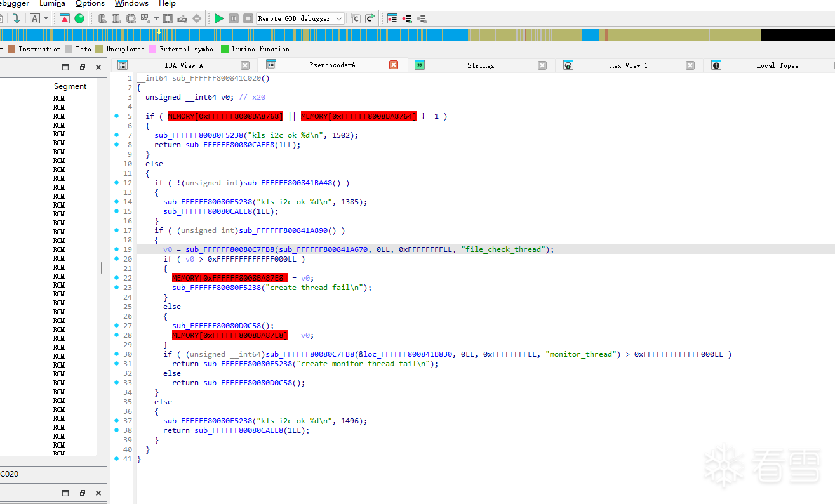The height and width of the screenshot is (504, 835).
Task: Open the Remote GDB debugger dropdown
Action: click(x=300, y=18)
